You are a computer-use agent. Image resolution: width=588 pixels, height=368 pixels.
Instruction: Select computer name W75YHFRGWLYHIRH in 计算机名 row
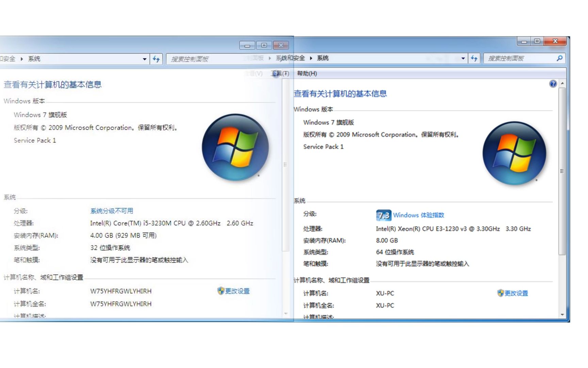pyautogui.click(x=121, y=291)
